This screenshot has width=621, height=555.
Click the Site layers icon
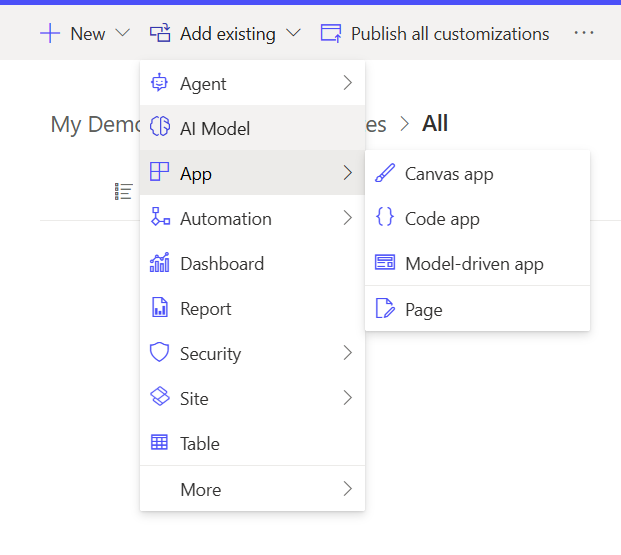coord(160,397)
